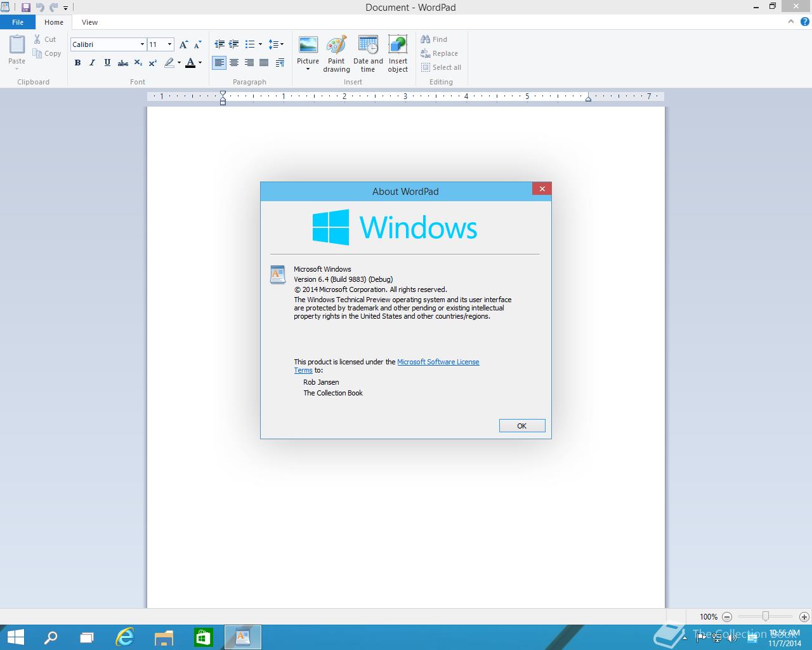Open line spacing dropdown
The height and width of the screenshot is (650, 812).
[x=276, y=44]
